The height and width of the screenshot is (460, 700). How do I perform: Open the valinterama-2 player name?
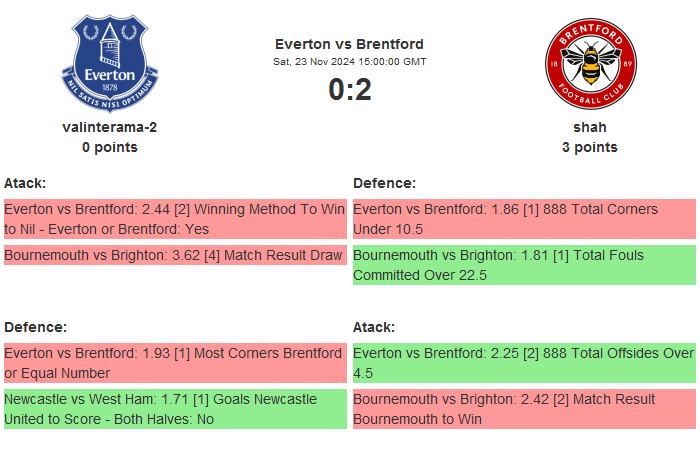point(110,127)
